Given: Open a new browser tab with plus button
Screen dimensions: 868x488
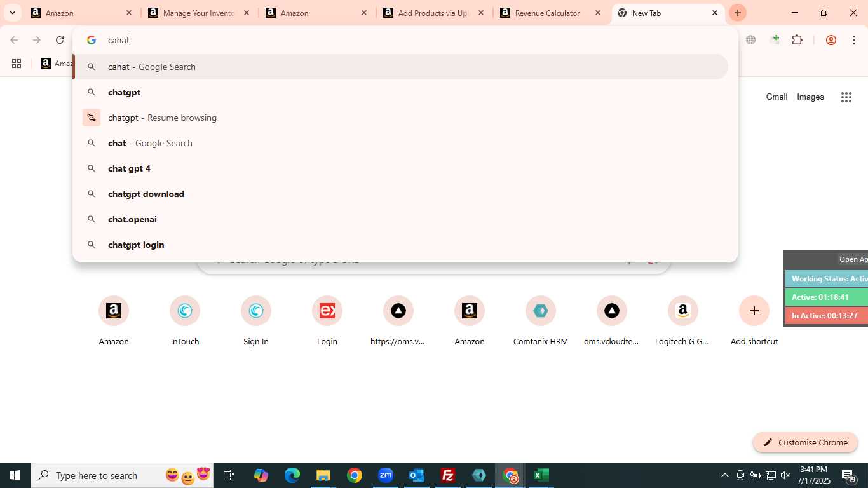Looking at the screenshot, I should (x=738, y=13).
